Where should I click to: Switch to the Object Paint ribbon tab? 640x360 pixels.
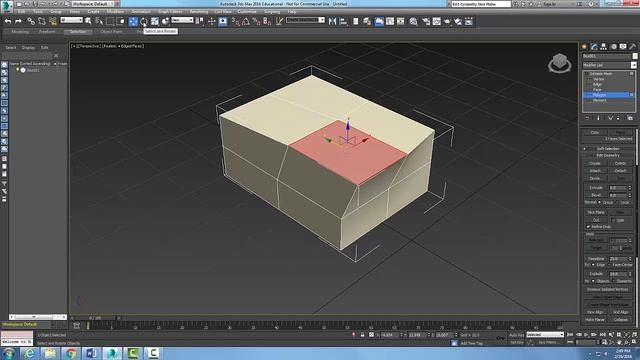click(111, 31)
